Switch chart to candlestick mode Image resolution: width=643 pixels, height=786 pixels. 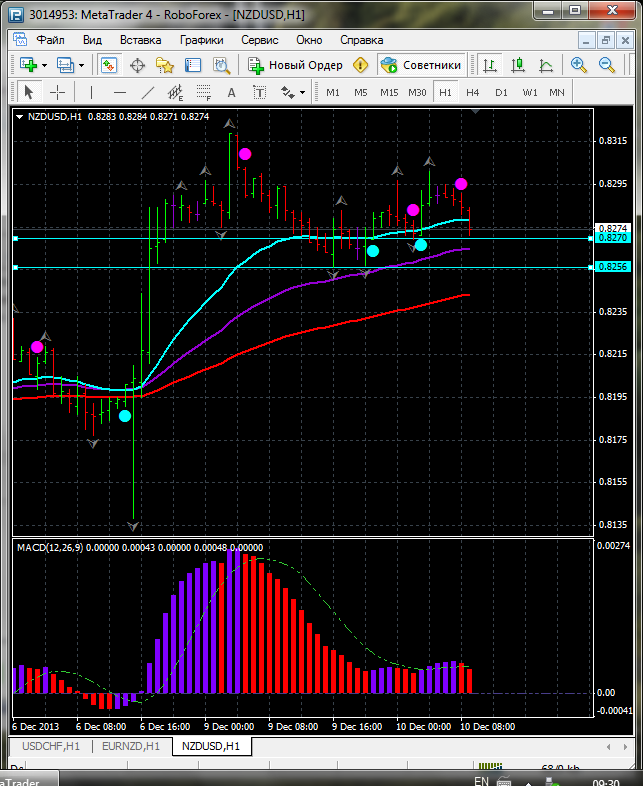click(518, 65)
